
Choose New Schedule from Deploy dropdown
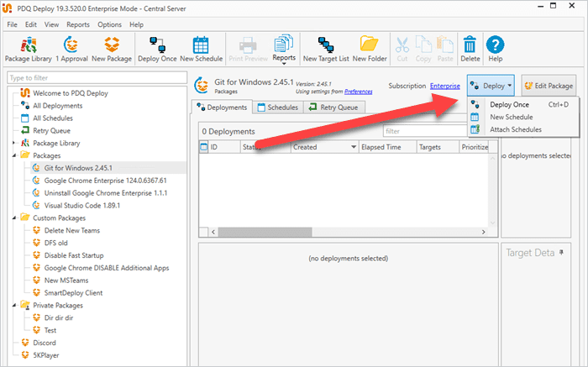[523, 117]
